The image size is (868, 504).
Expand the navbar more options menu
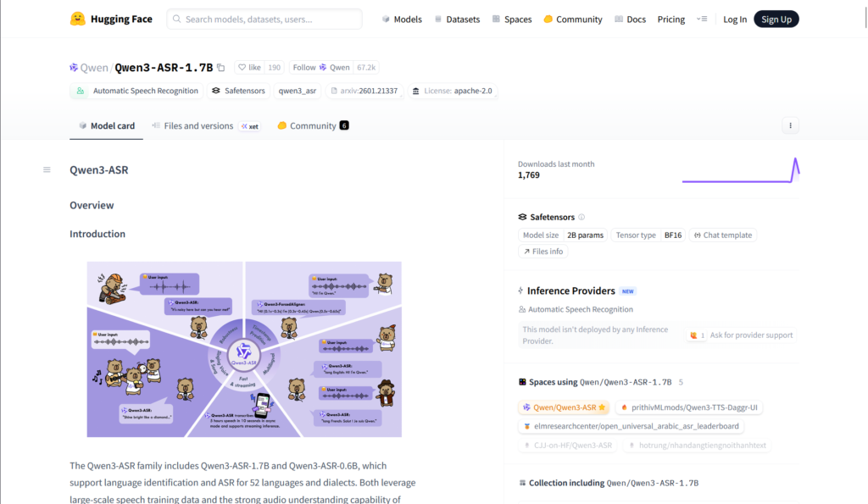701,19
